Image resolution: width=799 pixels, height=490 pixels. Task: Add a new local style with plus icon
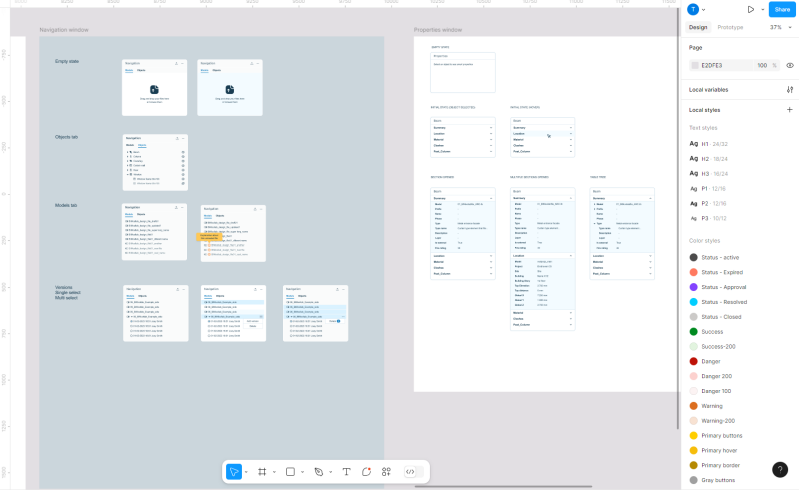(x=789, y=110)
